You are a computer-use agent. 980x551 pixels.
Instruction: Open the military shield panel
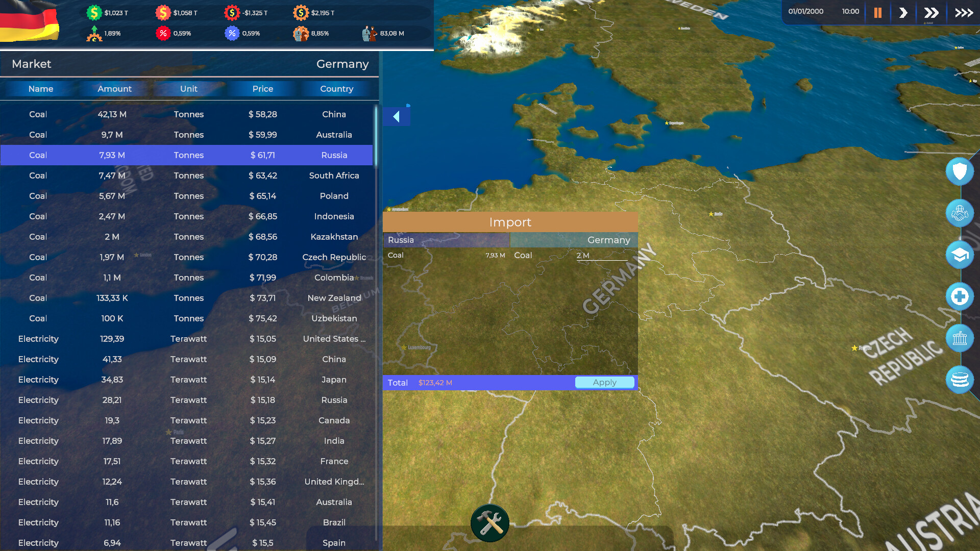pos(959,171)
